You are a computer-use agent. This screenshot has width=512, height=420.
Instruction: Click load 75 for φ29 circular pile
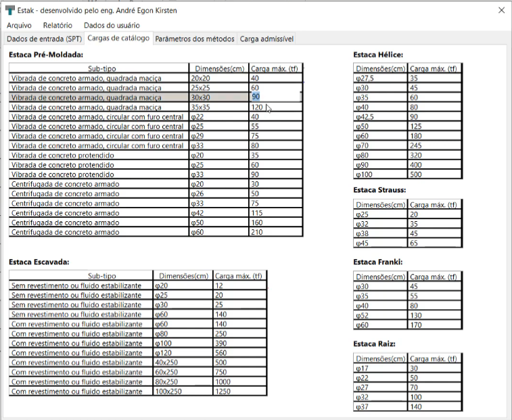pyautogui.click(x=275, y=136)
